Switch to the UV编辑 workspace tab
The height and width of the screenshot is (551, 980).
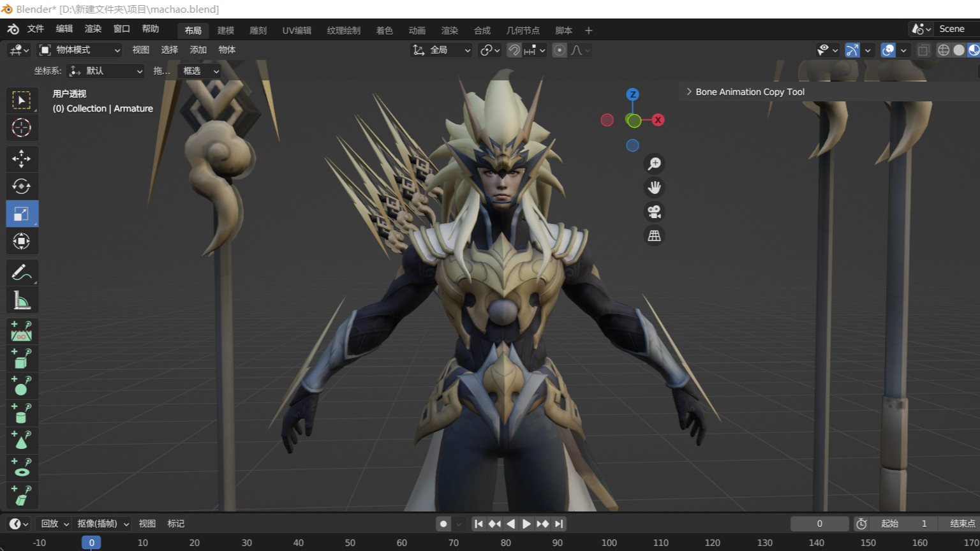pos(297,30)
